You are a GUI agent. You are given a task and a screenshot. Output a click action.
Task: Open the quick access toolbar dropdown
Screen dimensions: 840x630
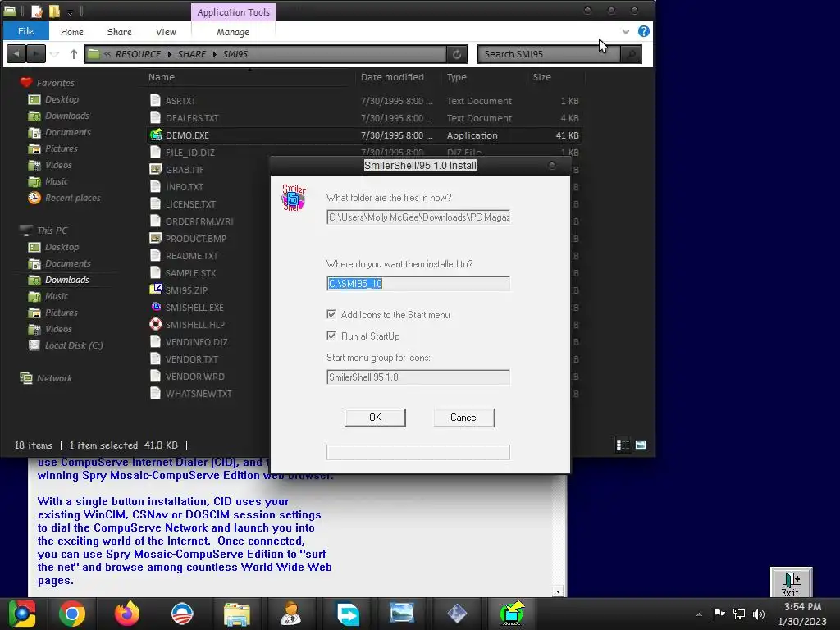coord(70,11)
